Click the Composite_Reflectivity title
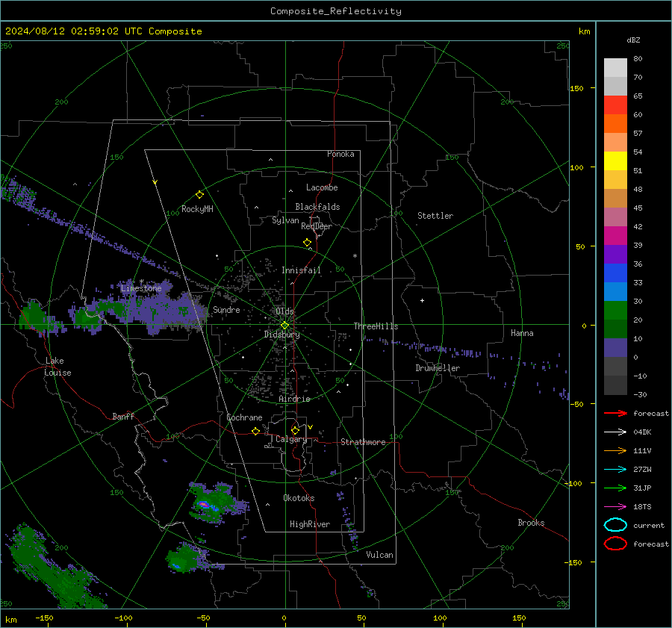 tap(336, 11)
